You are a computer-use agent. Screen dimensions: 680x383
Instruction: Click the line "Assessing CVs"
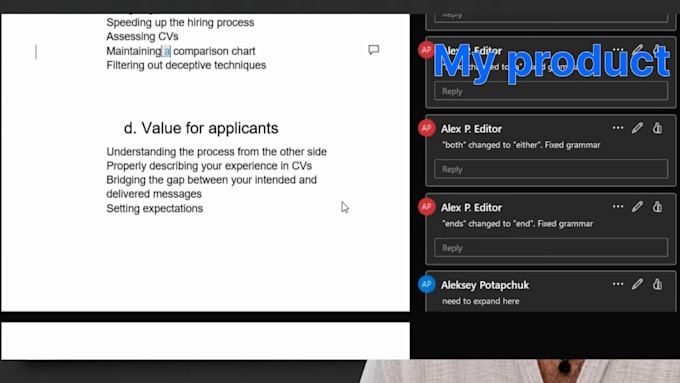pos(142,36)
